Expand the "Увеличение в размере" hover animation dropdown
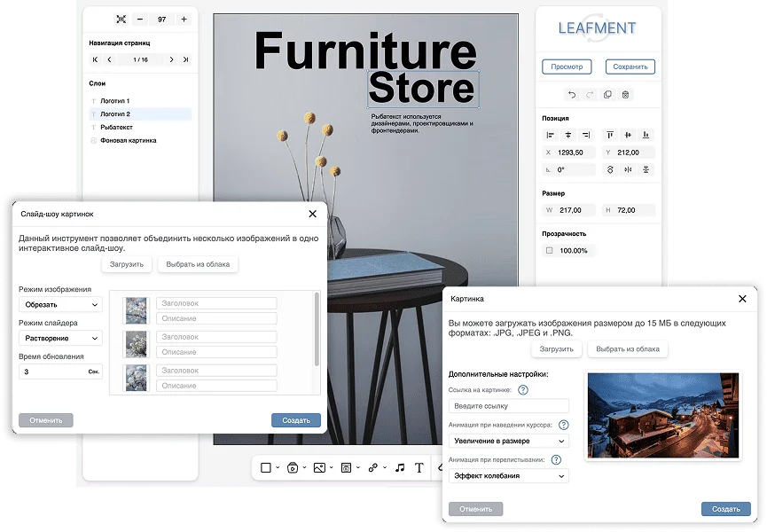Image resolution: width=767 pixels, height=532 pixels. point(508,441)
